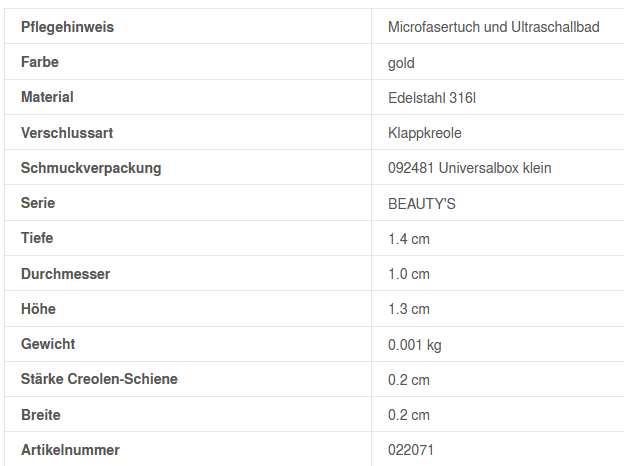The height and width of the screenshot is (466, 624).
Task: Select the 'Microfasertuch und Ultraschallbad' value text
Action: point(493,27)
